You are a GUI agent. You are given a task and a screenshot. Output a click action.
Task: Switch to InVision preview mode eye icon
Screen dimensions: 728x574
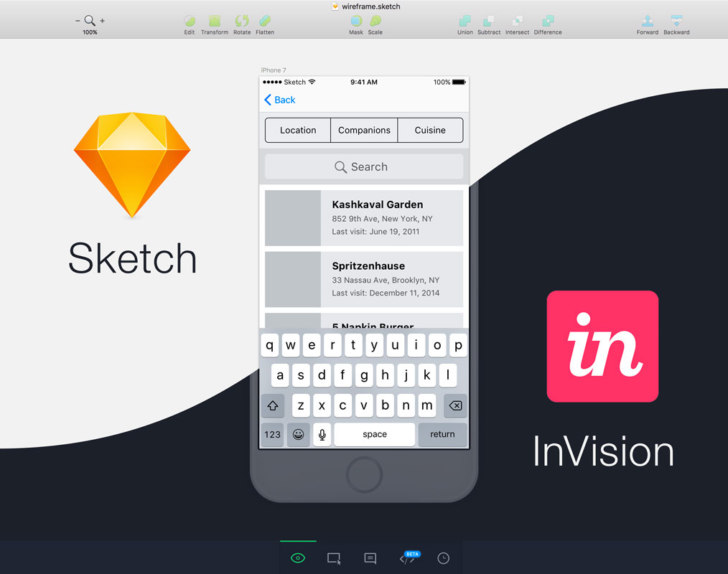tap(298, 557)
